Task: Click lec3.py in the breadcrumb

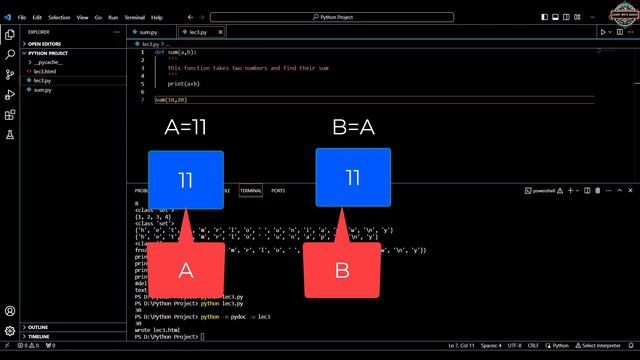Action: click(x=150, y=44)
